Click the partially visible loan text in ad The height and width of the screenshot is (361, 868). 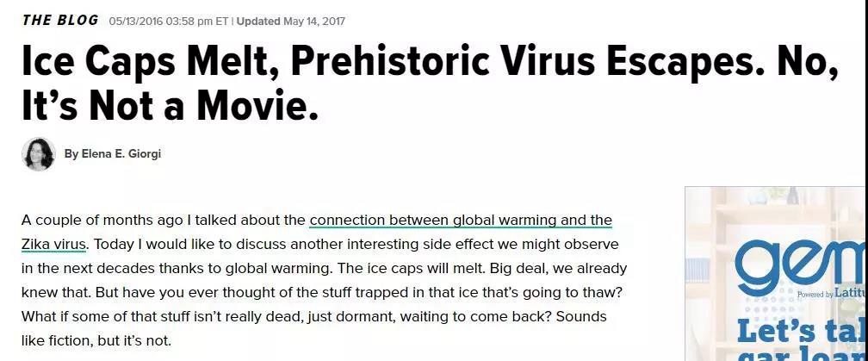pos(802,354)
